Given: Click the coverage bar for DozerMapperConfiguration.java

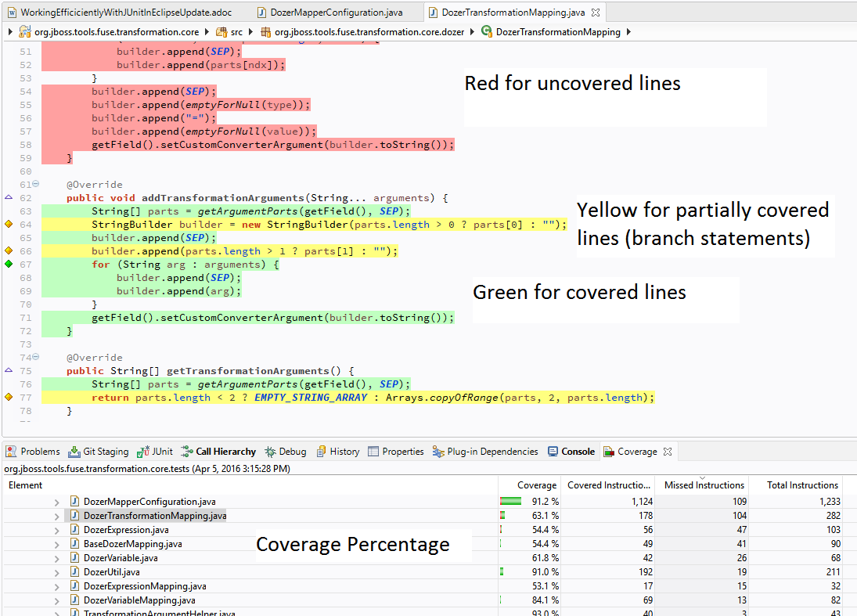Looking at the screenshot, I should (x=511, y=502).
